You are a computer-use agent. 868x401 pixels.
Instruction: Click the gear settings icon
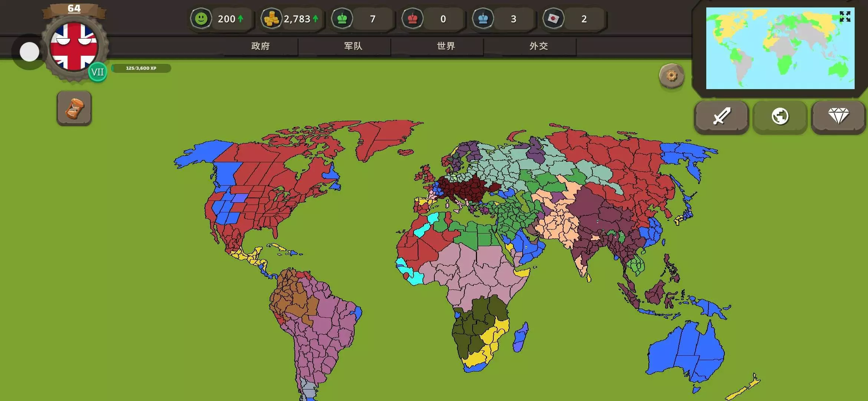(671, 76)
